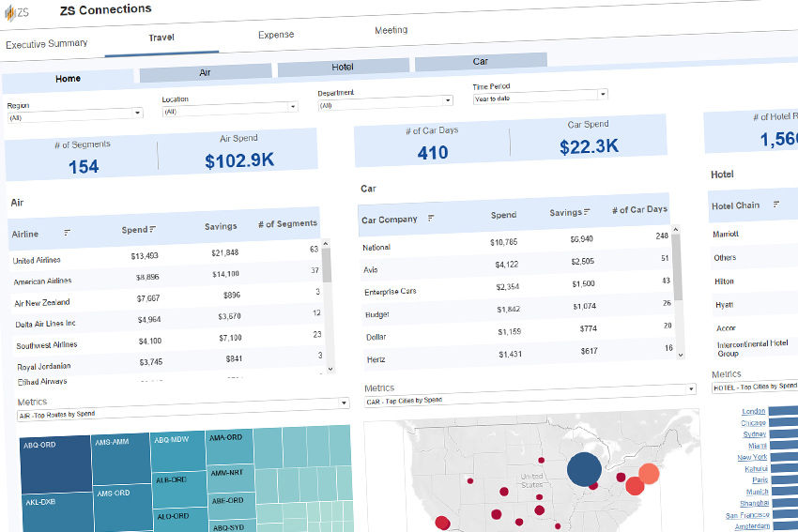Select the AKL-DXB treemap tile

(57, 512)
